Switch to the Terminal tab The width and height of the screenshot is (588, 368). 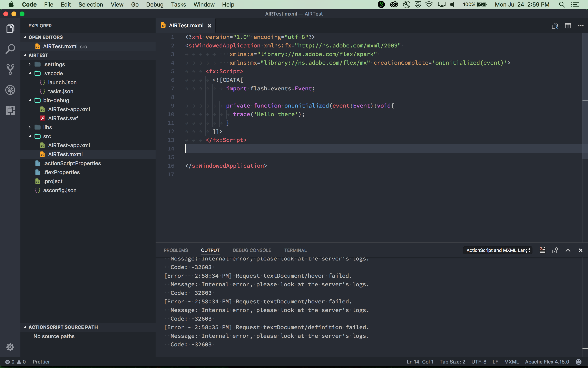point(295,250)
